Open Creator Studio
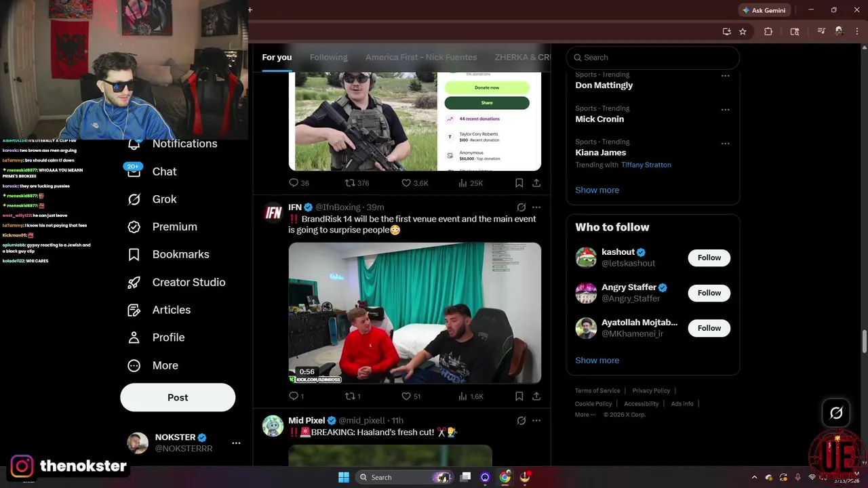The image size is (868, 488). point(176,282)
